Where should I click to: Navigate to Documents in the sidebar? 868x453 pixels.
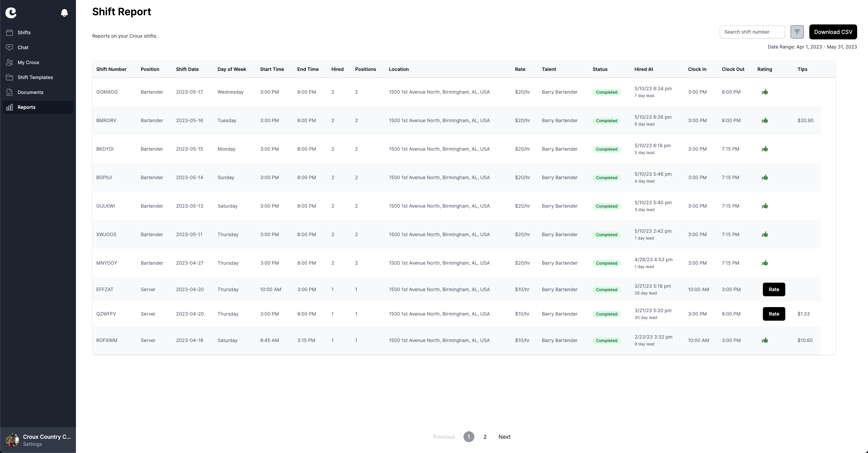click(x=31, y=92)
